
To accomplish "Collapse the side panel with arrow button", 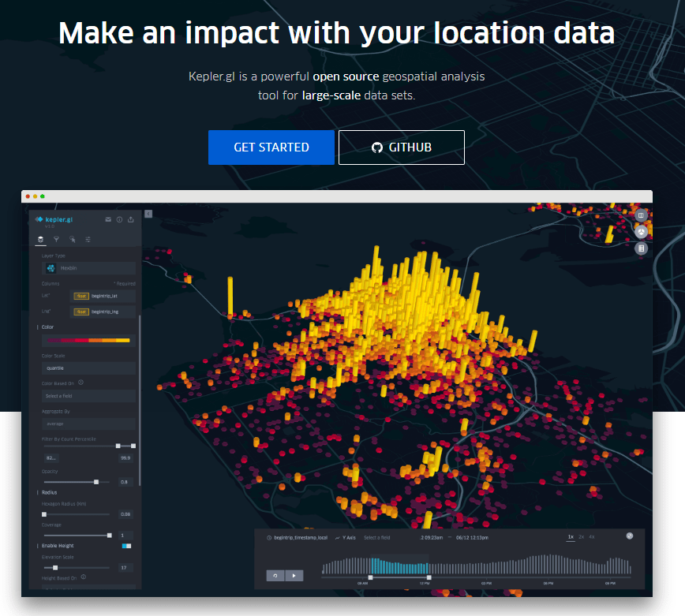I will 148,214.
